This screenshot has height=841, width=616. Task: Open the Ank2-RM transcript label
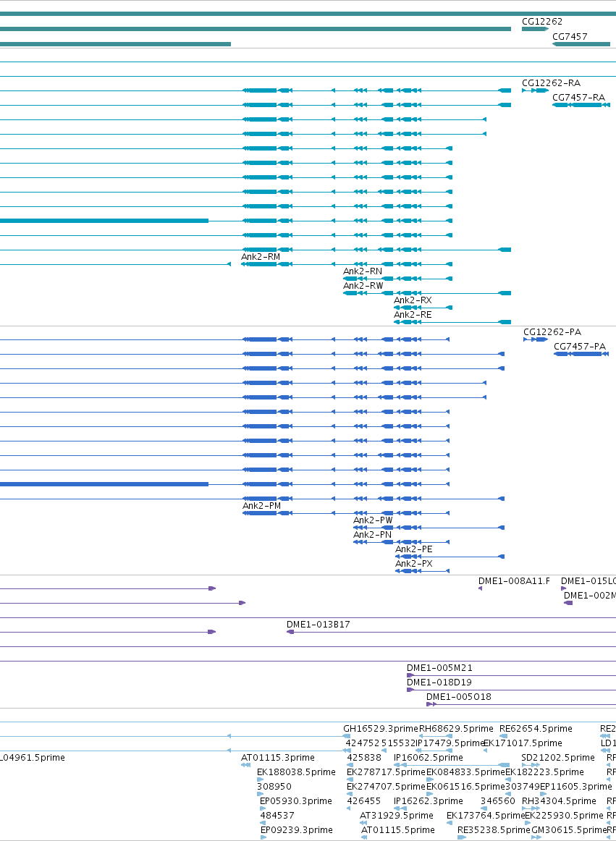[261, 257]
